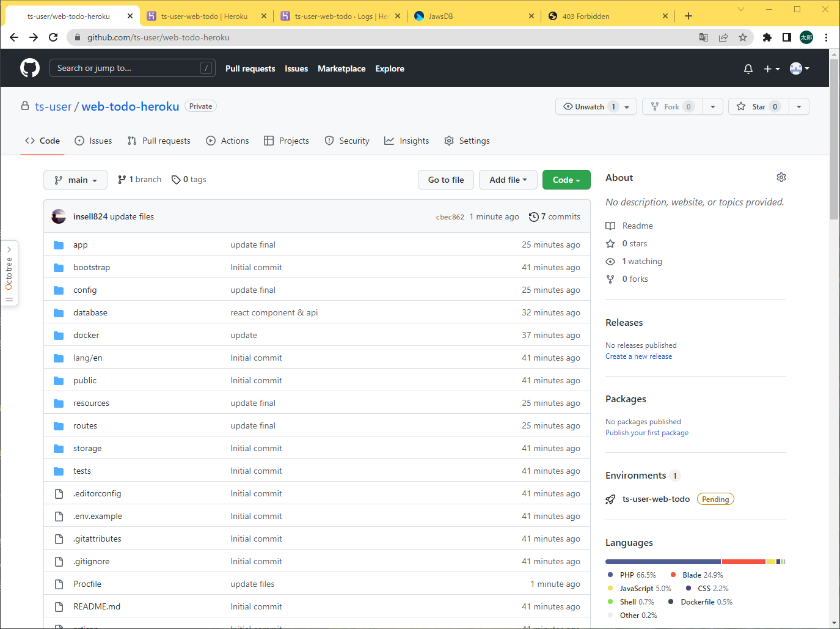Open the green Code dropdown
The height and width of the screenshot is (629, 840).
(566, 180)
